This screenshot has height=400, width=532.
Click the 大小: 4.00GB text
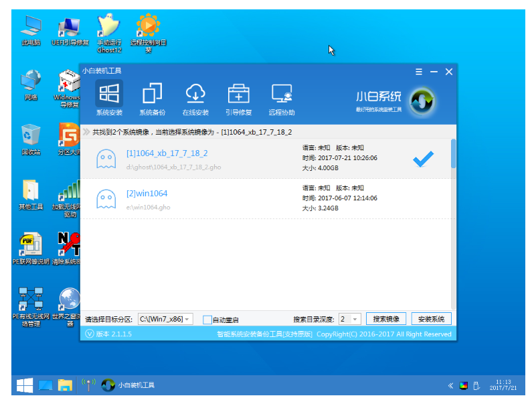pyautogui.click(x=321, y=168)
